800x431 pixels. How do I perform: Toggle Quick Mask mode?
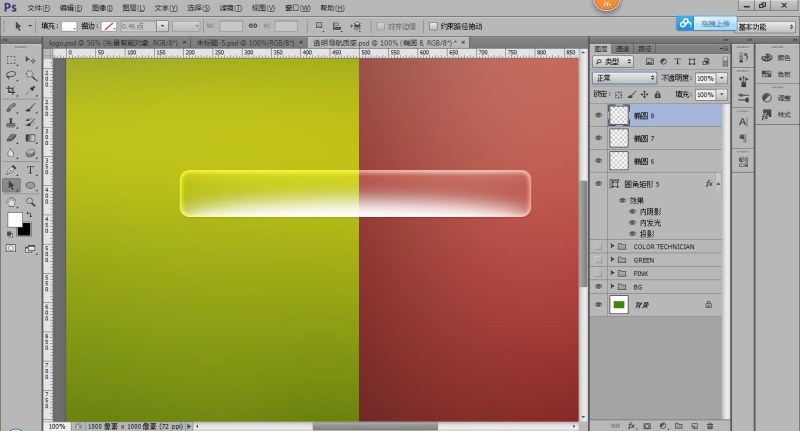[11, 249]
